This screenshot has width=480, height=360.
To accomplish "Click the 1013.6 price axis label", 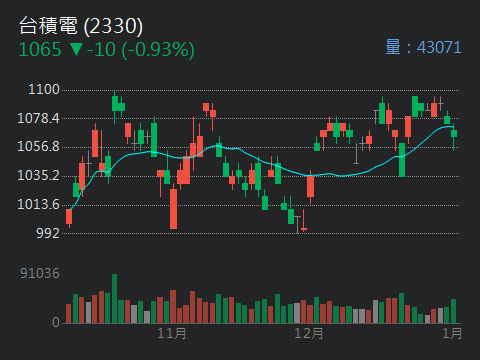I will (38, 204).
